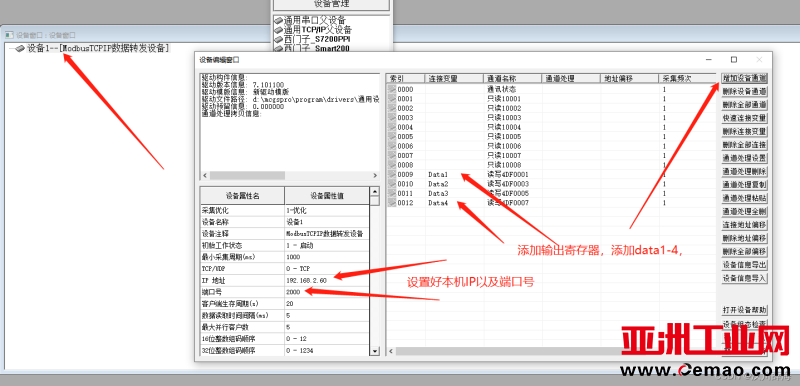Click property table scroll-down arrow
This screenshot has height=386, width=800.
tap(375, 351)
